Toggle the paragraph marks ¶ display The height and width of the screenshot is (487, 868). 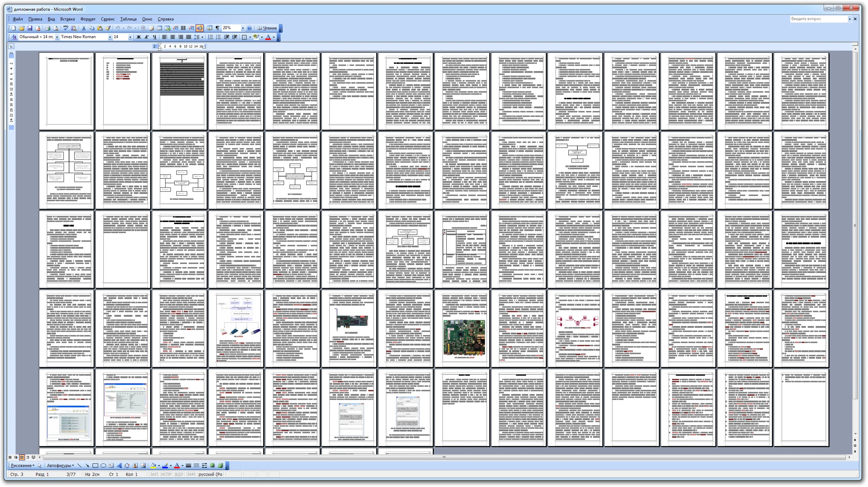coord(217,28)
